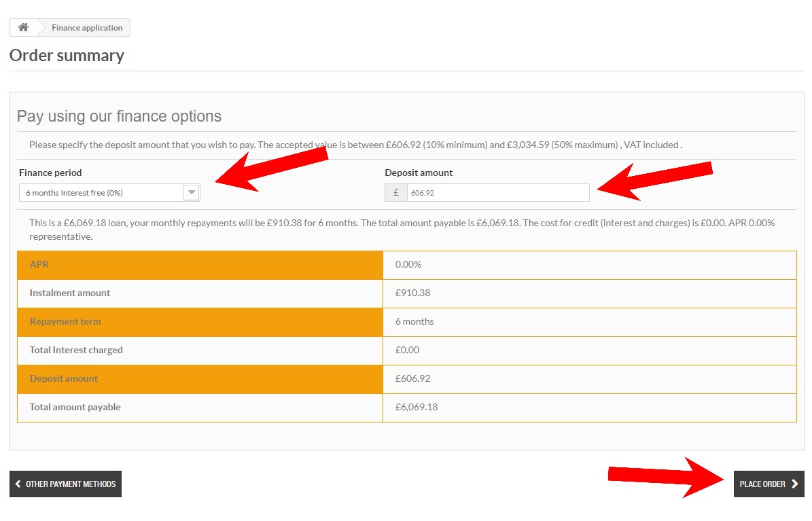Select the 'Pay using our finance options' heading
The height and width of the screenshot is (521, 812).
tap(119, 116)
